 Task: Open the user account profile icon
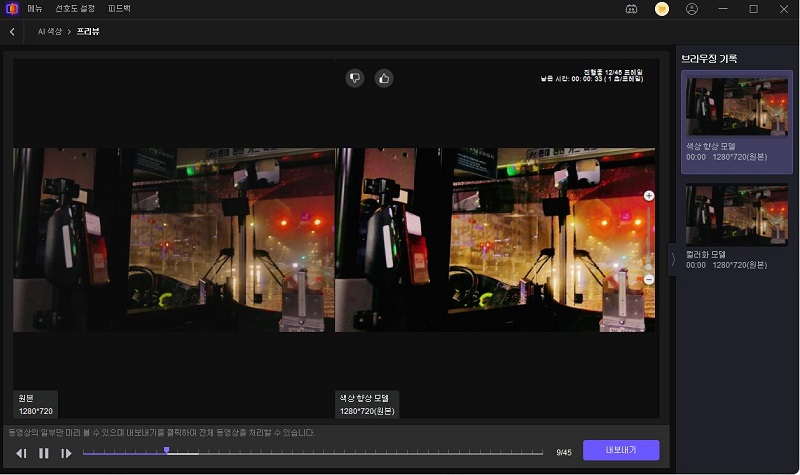[691, 9]
